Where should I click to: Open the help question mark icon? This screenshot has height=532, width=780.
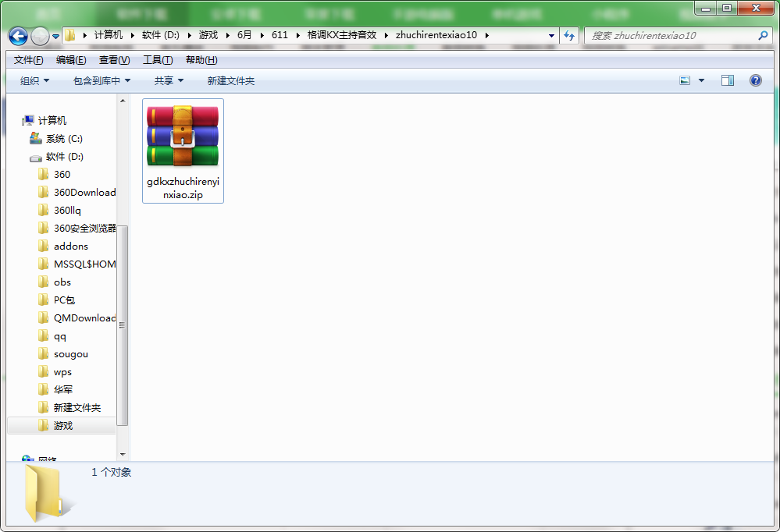click(755, 80)
